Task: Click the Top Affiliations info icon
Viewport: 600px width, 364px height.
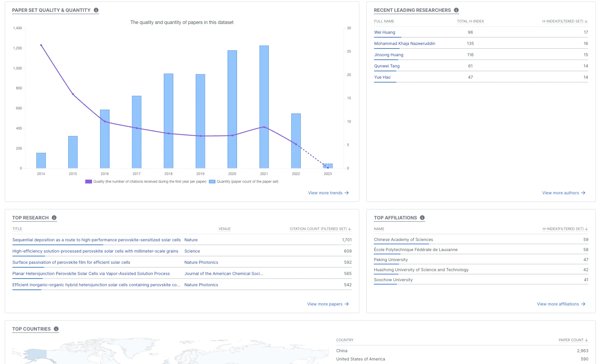Action: click(x=422, y=218)
